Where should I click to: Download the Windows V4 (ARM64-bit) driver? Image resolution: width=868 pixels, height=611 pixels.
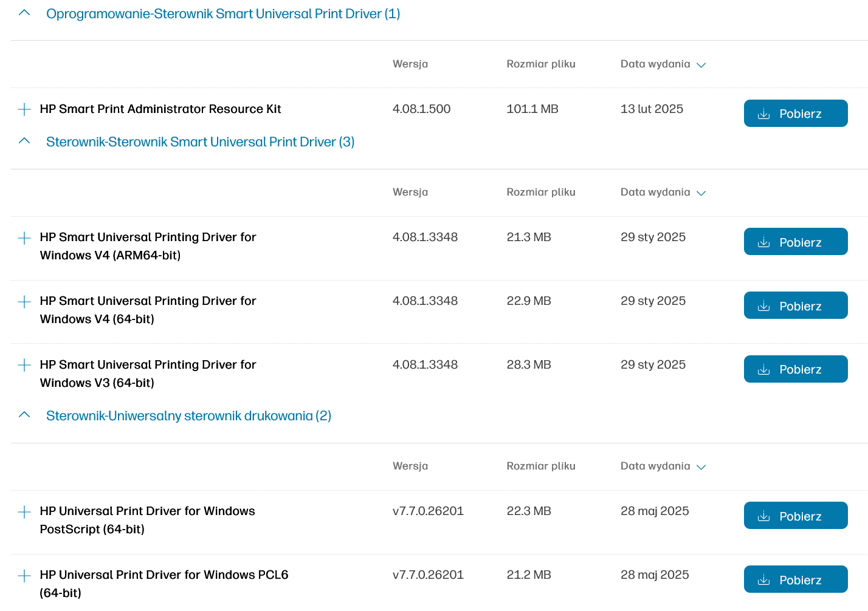click(796, 242)
